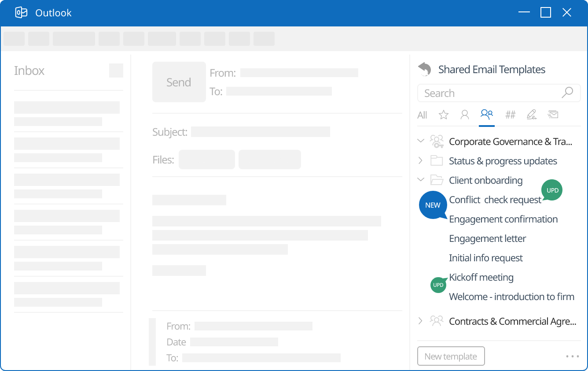Screen dimensions: 588x371
Task: Click the UPD badge beside Kickoff meeting
Action: [x=438, y=285]
